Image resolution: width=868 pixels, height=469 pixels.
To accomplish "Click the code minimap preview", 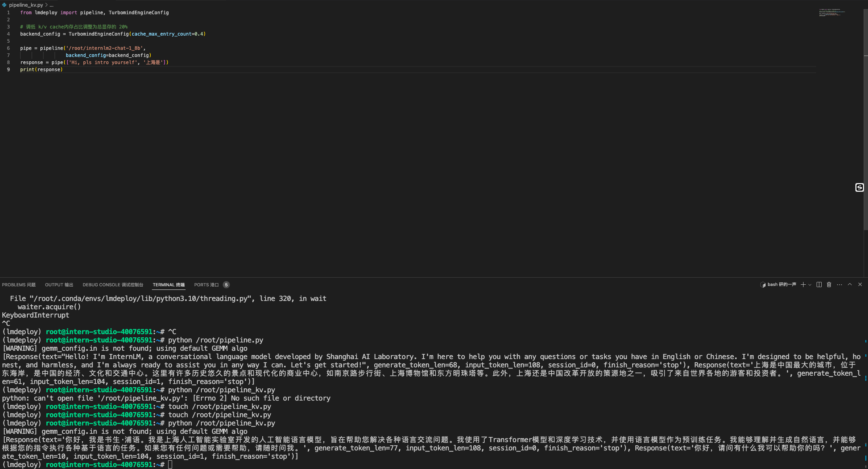I will tap(832, 13).
